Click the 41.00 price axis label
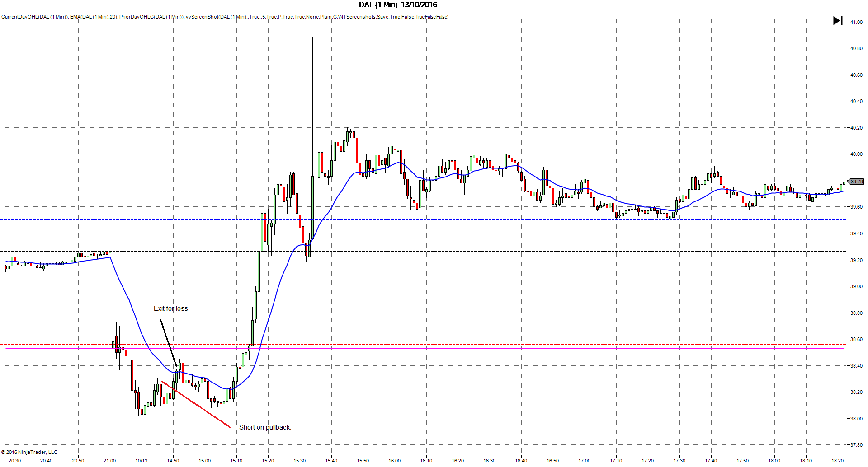The height and width of the screenshot is (467, 868). pyautogui.click(x=856, y=22)
